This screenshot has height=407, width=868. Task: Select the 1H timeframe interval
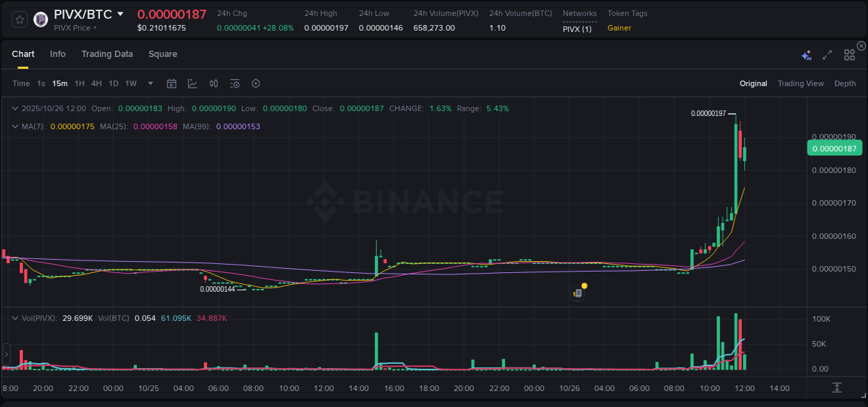tap(78, 83)
